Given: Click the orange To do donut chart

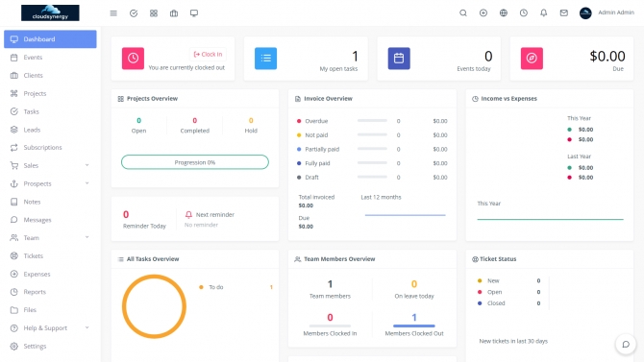Looking at the screenshot, I should (154, 306).
